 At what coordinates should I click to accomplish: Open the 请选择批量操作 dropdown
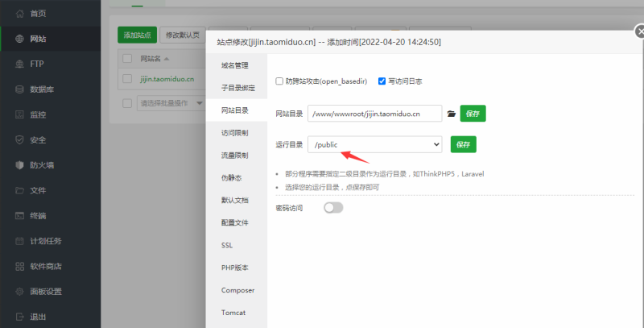click(171, 103)
